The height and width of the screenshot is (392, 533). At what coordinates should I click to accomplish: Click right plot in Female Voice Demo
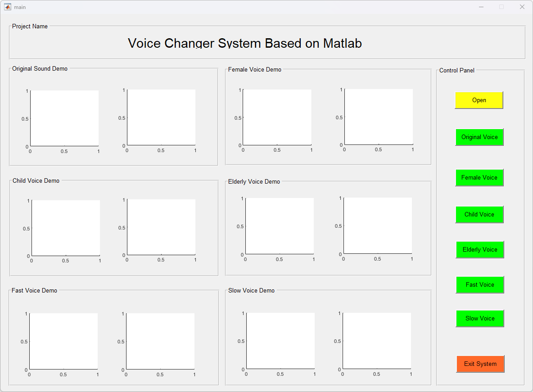pos(379,117)
